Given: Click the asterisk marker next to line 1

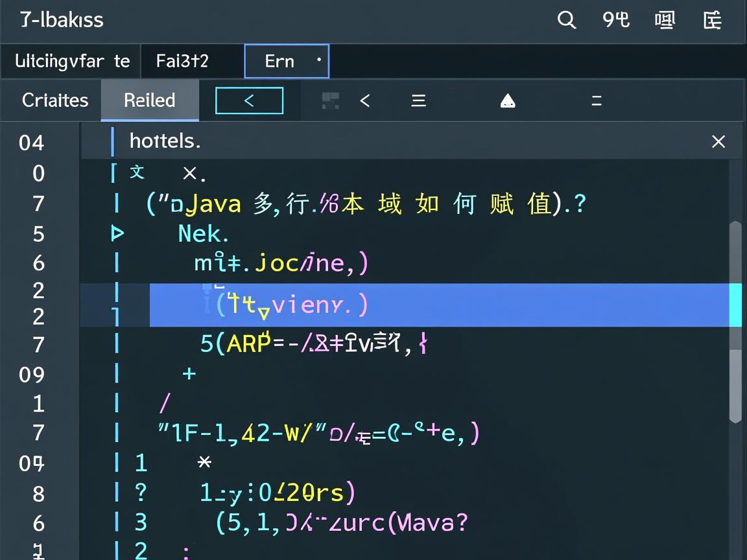Looking at the screenshot, I should pyautogui.click(x=204, y=463).
